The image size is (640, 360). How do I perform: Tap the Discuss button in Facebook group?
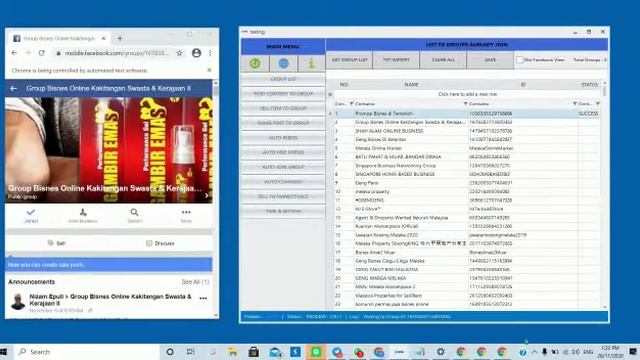[x=160, y=243]
